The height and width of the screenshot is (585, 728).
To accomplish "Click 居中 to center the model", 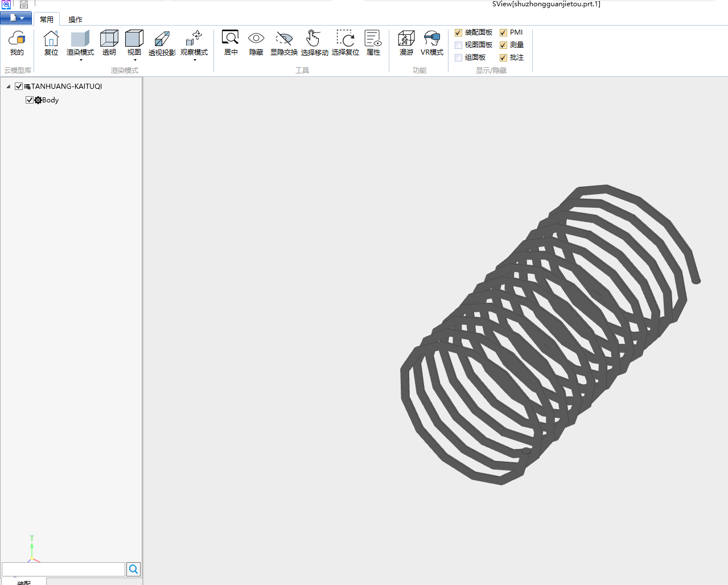I will (x=231, y=43).
